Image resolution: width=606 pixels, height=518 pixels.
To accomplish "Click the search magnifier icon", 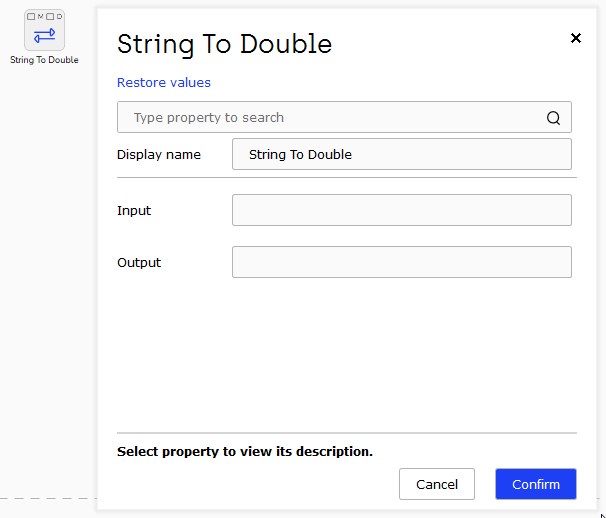I will [553, 118].
